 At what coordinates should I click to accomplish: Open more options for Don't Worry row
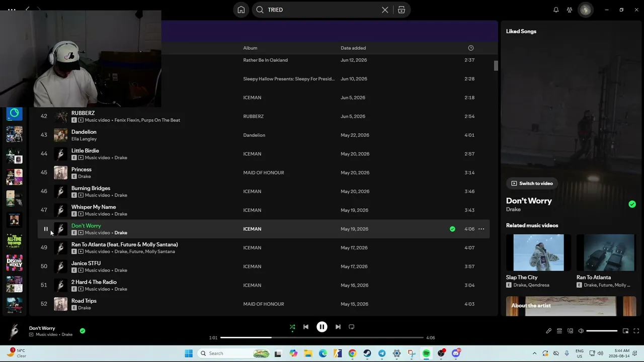click(481, 229)
